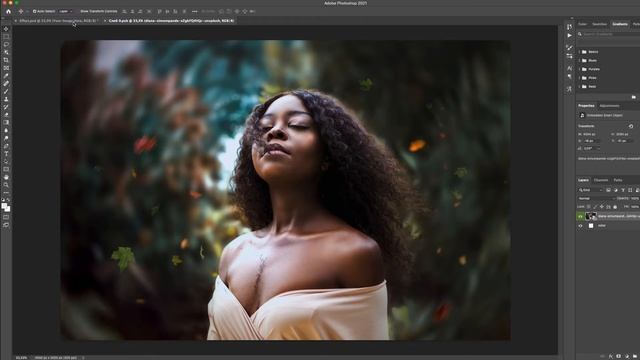Open the Actions panel play icon
This screenshot has width=640, height=360.
click(x=569, y=36)
